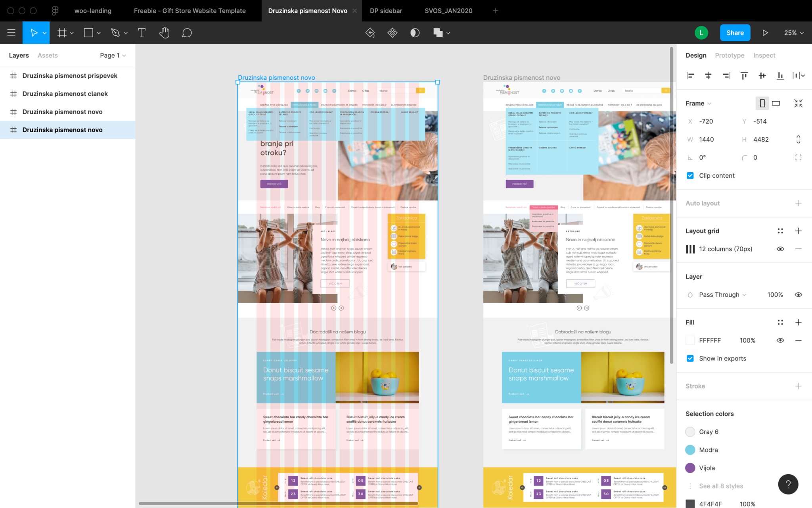Image resolution: width=812 pixels, height=508 pixels.
Task: Click the Hand/Pan tool icon
Action: click(x=164, y=33)
